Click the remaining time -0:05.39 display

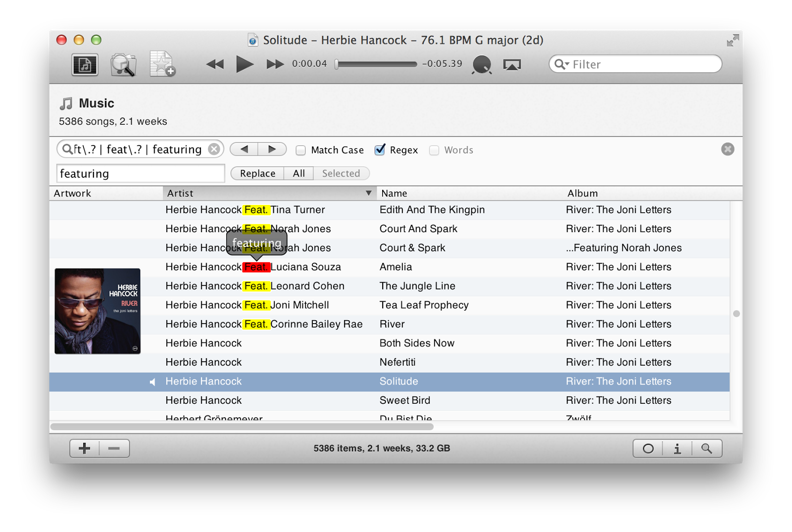pos(442,64)
